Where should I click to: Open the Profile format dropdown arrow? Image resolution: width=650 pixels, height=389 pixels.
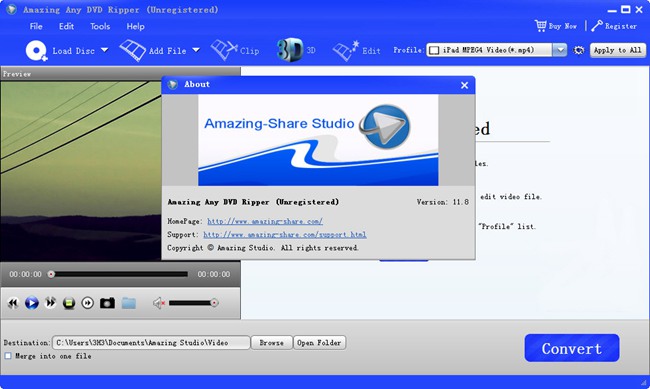560,50
